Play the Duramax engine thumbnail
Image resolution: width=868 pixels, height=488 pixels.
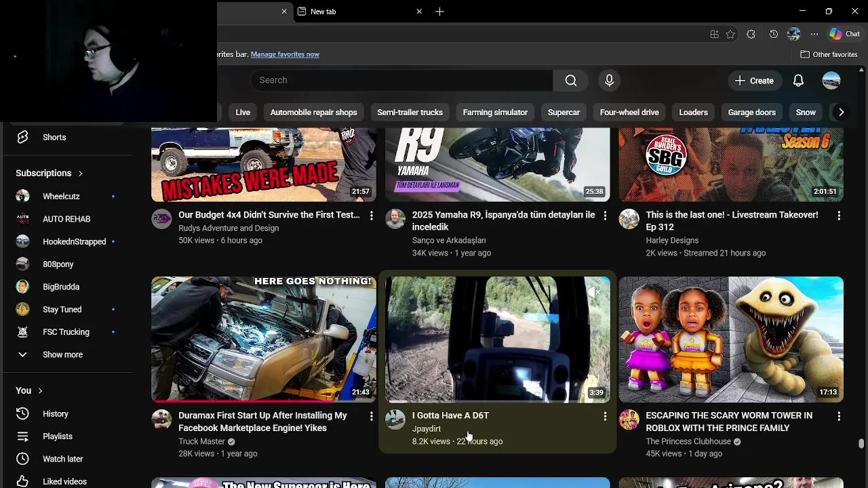pos(264,340)
